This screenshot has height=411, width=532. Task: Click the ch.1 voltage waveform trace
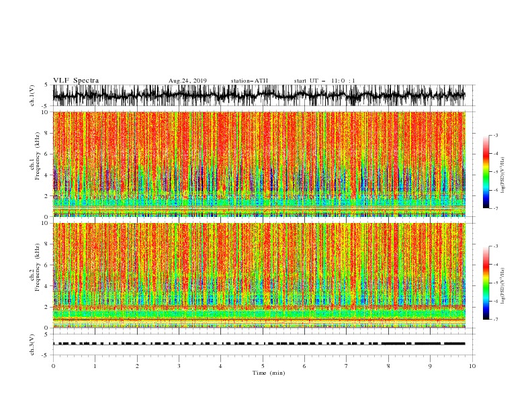[259, 95]
